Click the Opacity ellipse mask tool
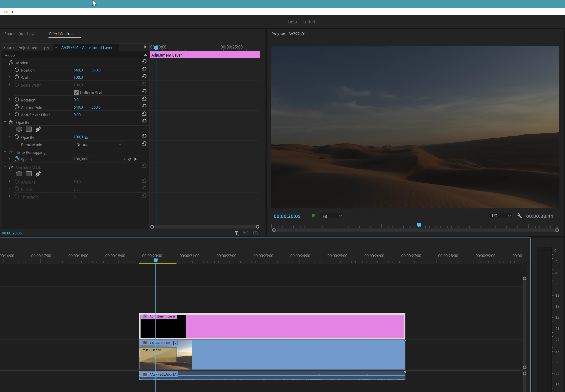Viewport: 565px width, 392px height. (x=19, y=129)
